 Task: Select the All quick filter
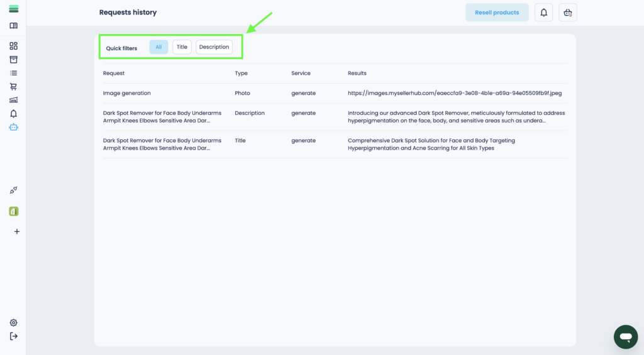point(158,47)
